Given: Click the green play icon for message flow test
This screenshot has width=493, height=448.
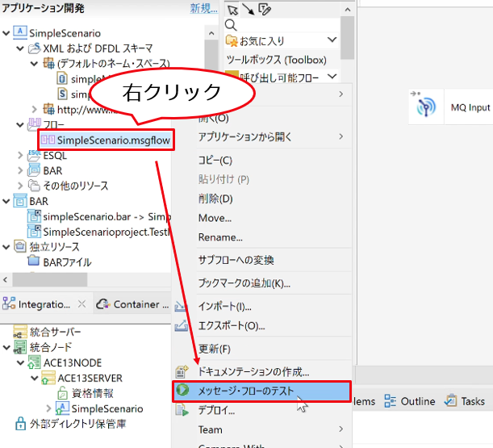Looking at the screenshot, I should click(182, 390).
